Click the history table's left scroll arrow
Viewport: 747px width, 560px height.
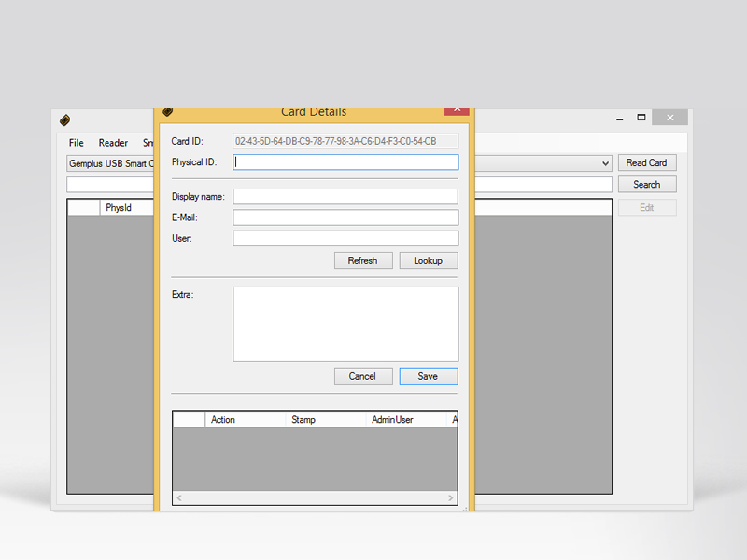click(x=180, y=498)
